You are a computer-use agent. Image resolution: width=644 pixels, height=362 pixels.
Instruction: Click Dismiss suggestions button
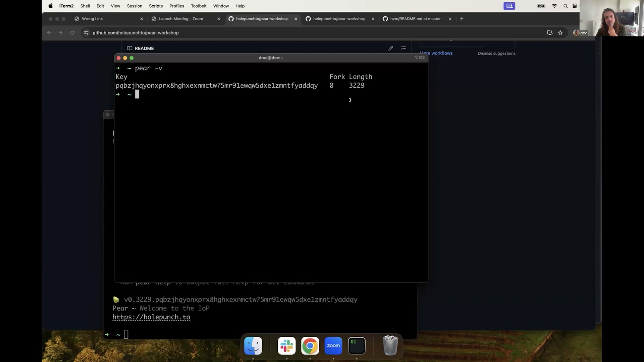pyautogui.click(x=496, y=53)
